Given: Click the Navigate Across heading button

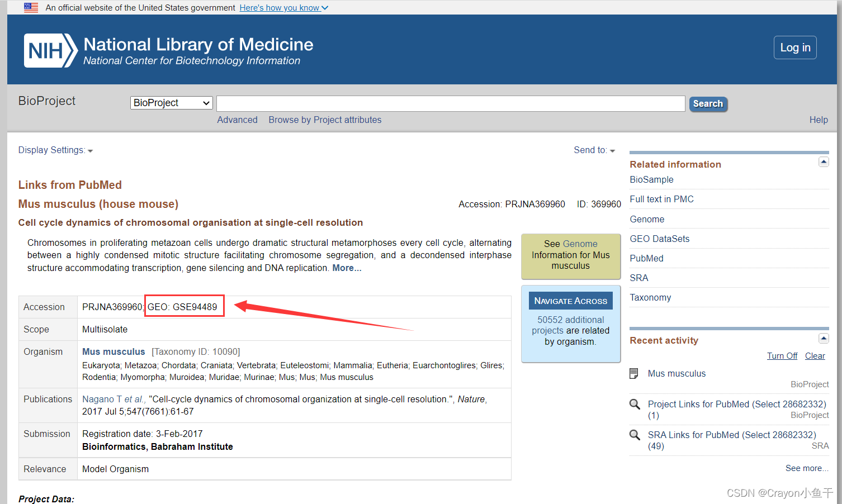Looking at the screenshot, I should point(571,301).
